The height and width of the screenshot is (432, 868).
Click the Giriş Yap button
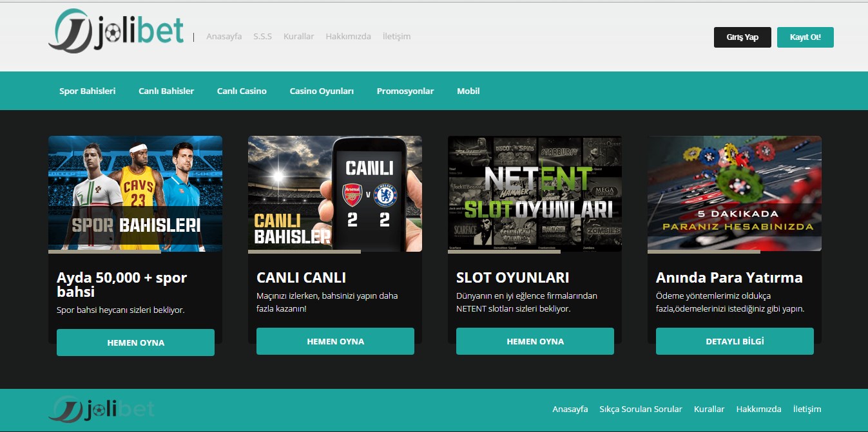click(742, 37)
